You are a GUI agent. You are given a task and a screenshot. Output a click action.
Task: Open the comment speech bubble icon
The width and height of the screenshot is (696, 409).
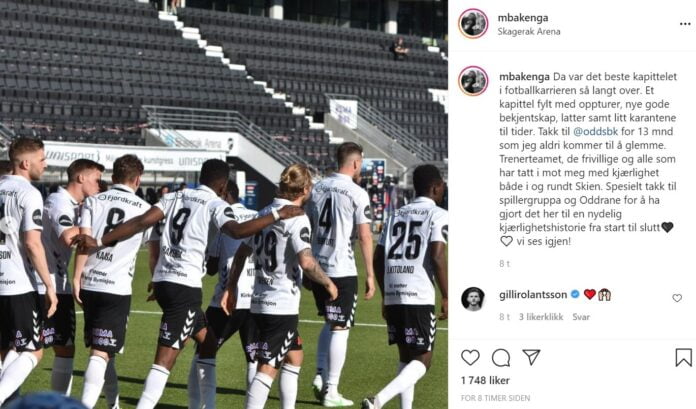[501, 357]
